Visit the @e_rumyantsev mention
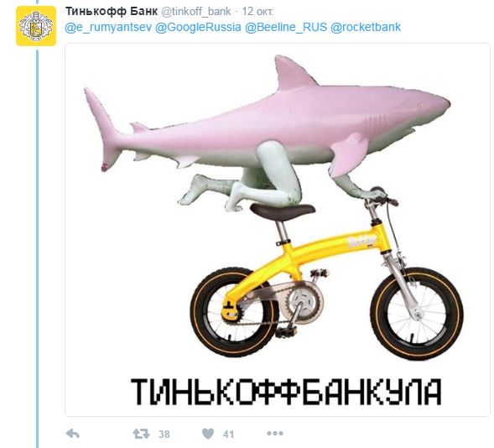This screenshot has width=494, height=448. [x=108, y=28]
